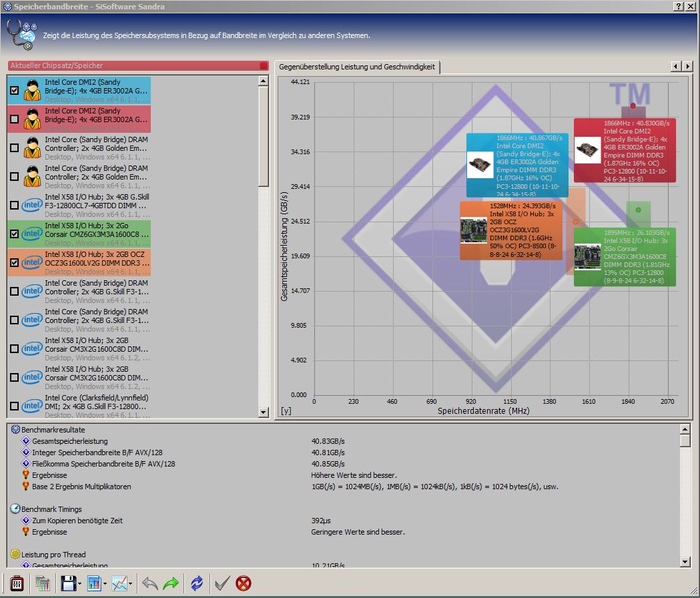Click the help question mark in title bar
This screenshot has width=700, height=598.
[679, 6]
